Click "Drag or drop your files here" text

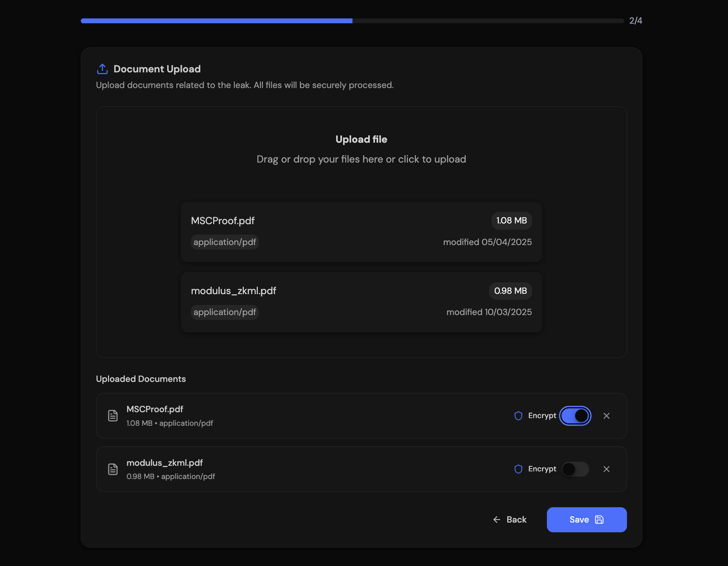(x=361, y=159)
